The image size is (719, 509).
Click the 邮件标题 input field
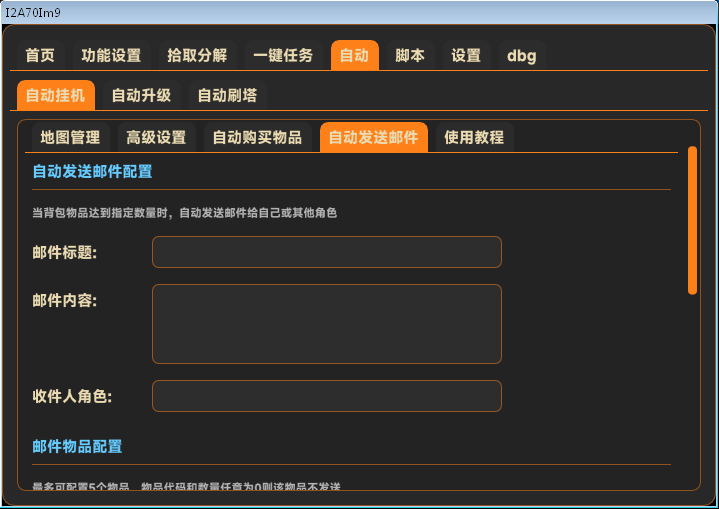[x=326, y=252]
